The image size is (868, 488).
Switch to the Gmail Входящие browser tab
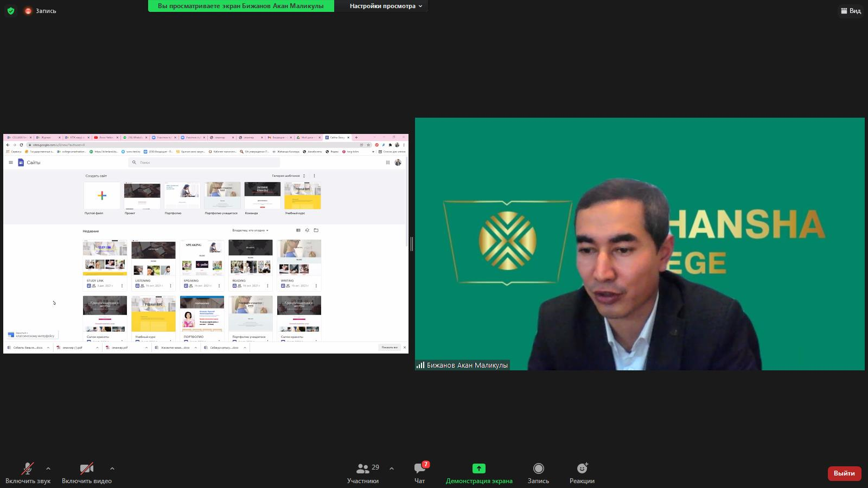point(280,137)
